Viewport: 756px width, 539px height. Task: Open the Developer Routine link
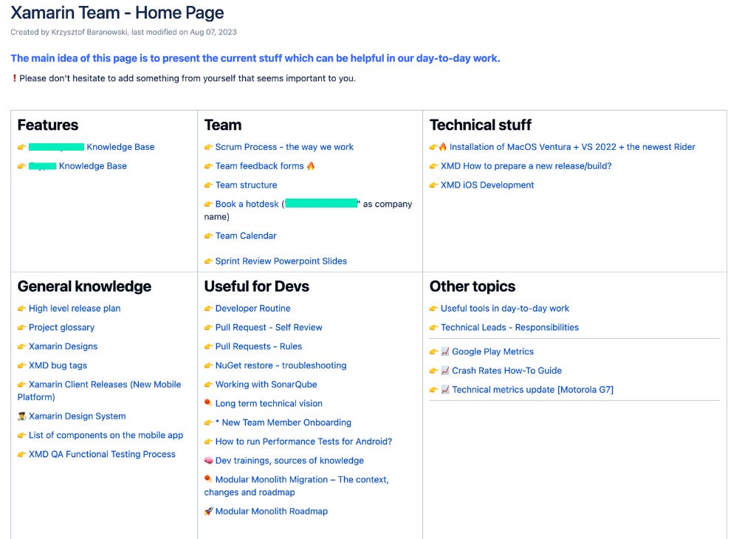point(252,309)
